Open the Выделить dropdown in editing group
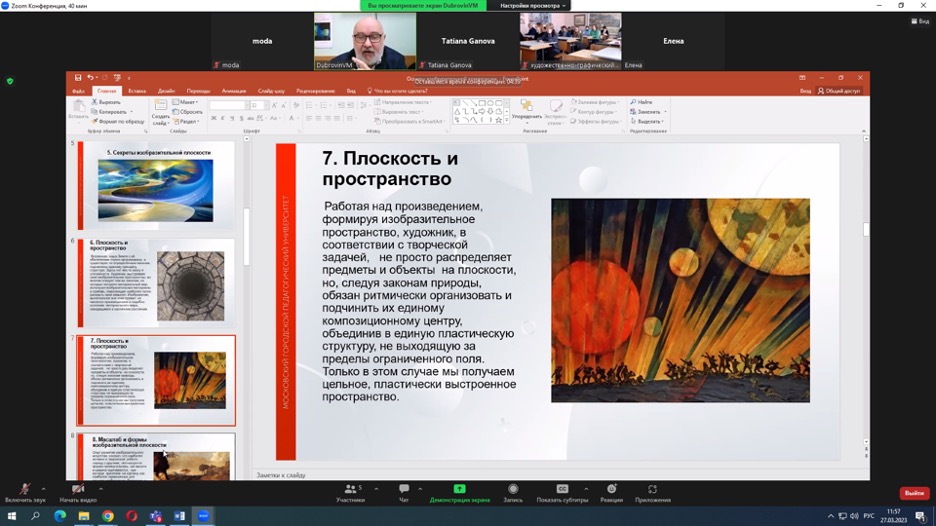 pos(651,122)
